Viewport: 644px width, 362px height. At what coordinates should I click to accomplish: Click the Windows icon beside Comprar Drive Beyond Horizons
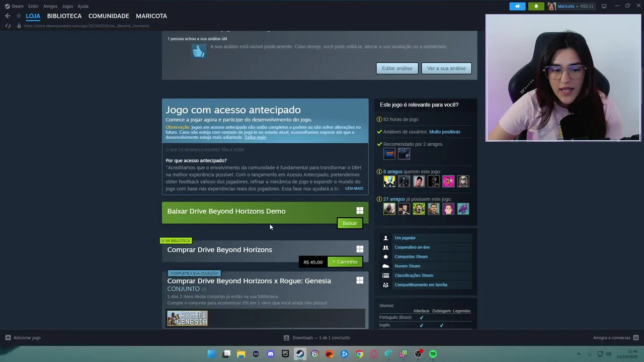(x=360, y=249)
